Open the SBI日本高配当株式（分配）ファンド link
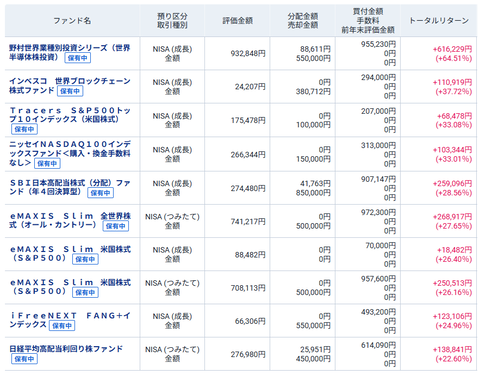 pos(69,187)
